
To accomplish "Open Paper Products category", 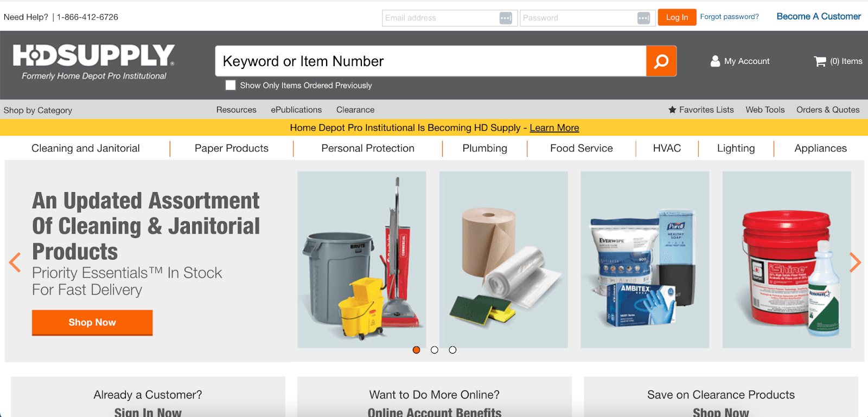I will pyautogui.click(x=232, y=148).
